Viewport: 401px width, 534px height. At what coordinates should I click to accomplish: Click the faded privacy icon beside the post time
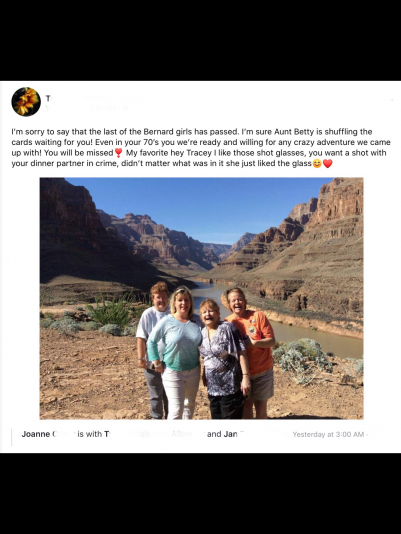(125, 108)
